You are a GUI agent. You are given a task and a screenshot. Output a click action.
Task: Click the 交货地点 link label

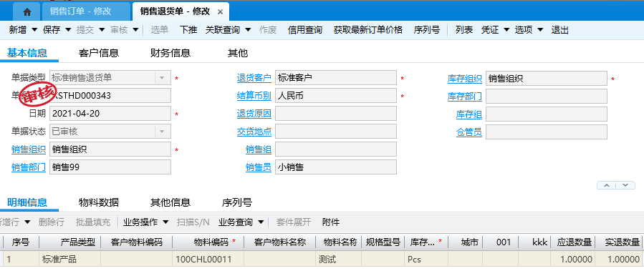click(x=254, y=132)
